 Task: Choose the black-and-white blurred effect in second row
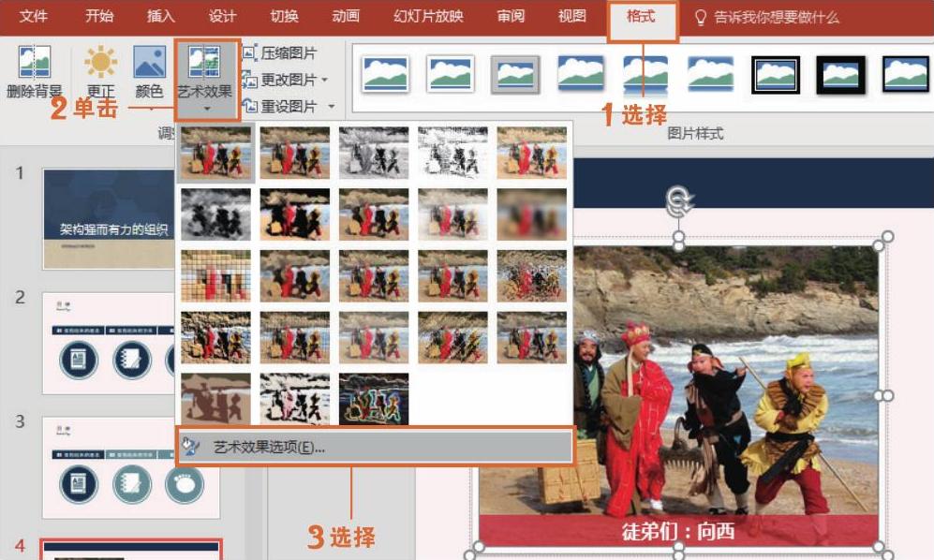(215, 214)
